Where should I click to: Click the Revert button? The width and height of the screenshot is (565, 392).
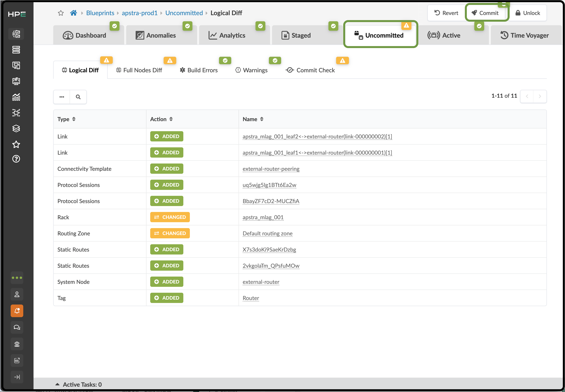(x=446, y=13)
